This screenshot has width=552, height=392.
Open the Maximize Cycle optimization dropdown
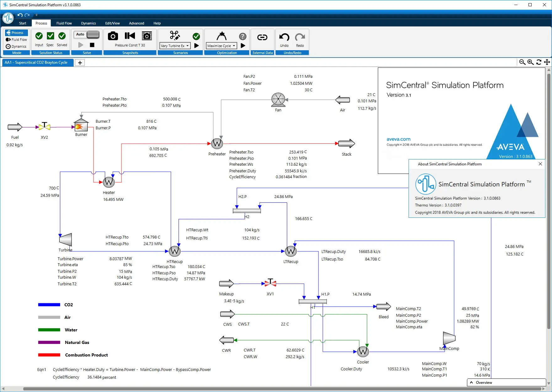point(221,46)
